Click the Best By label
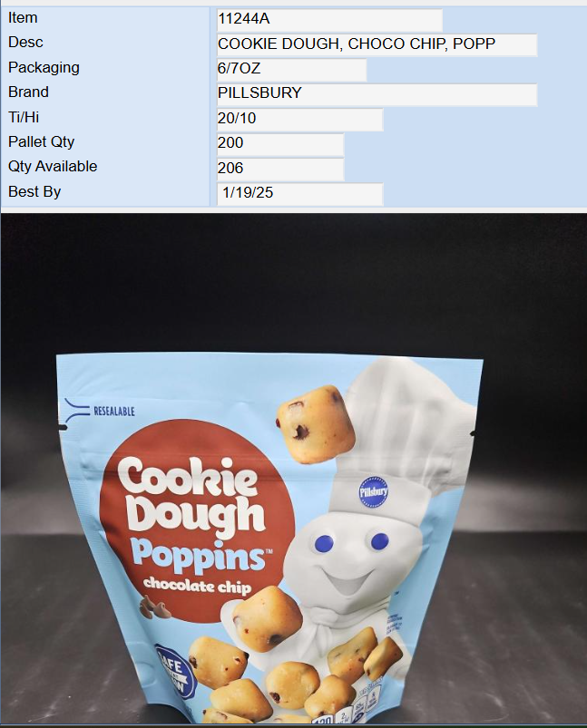Screen dimensions: 587x728 point(34,192)
